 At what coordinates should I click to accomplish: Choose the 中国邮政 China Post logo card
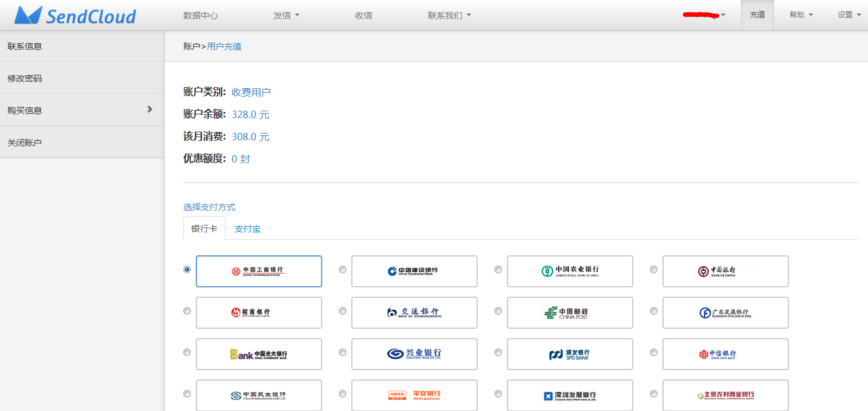pos(570,313)
